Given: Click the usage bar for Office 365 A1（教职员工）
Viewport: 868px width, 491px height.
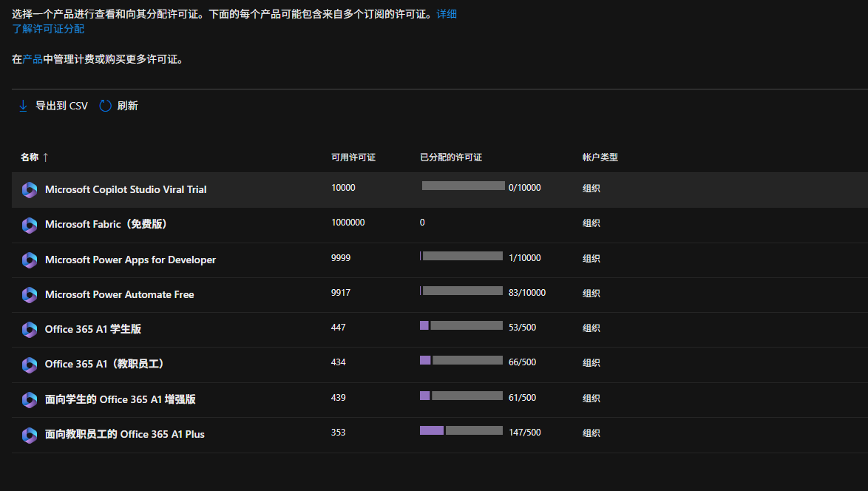Looking at the screenshot, I should (x=461, y=360).
